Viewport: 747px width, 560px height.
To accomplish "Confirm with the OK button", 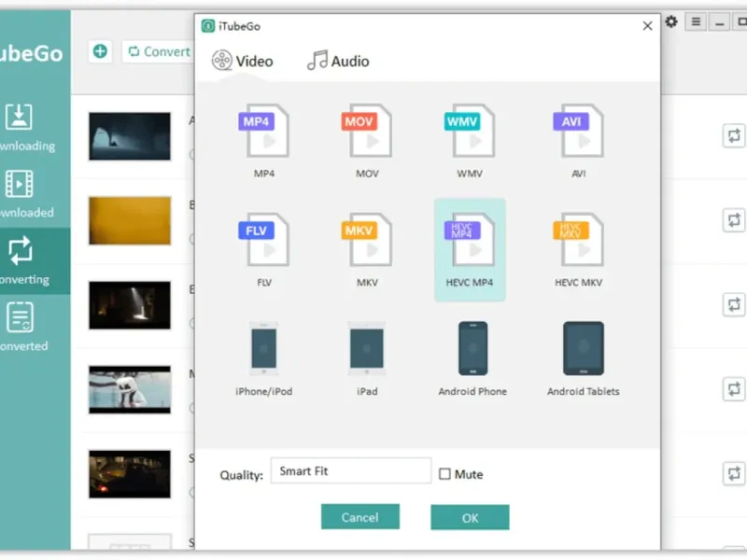I will (470, 518).
